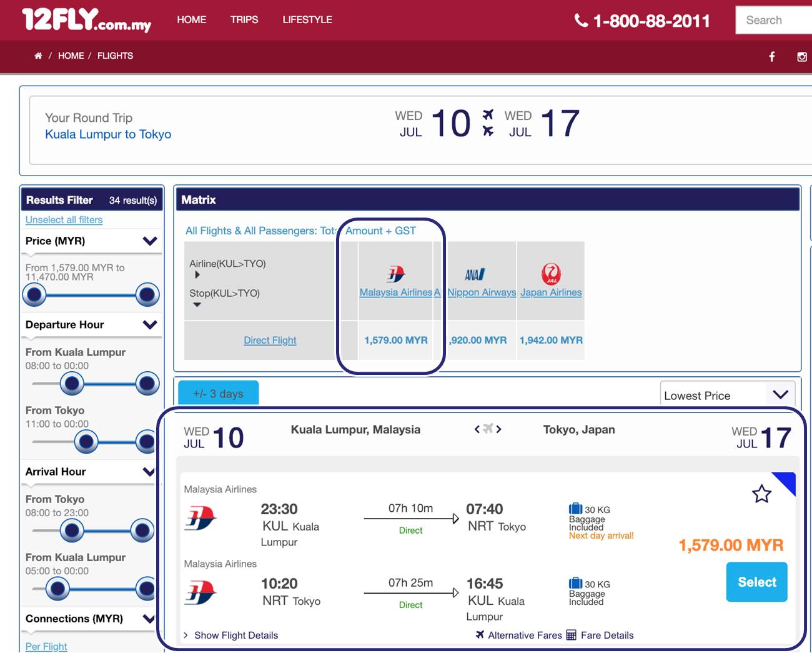The height and width of the screenshot is (653, 812).
Task: Click the home icon in breadcrumb
Action: point(38,56)
